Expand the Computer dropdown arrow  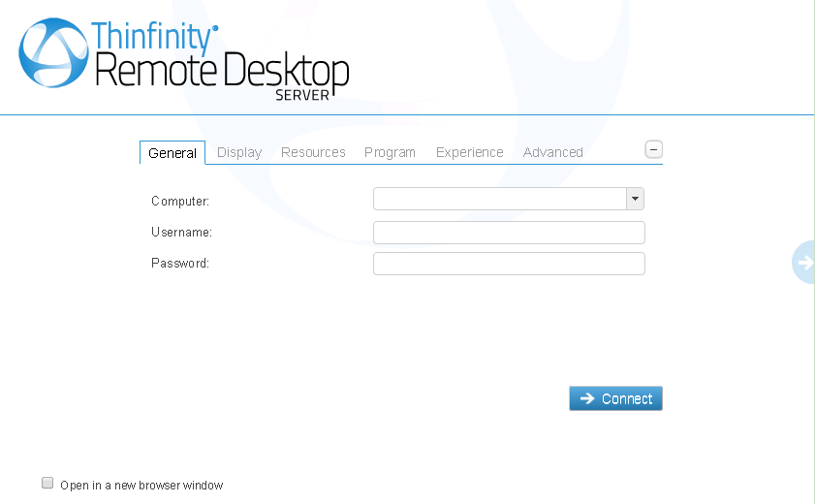pos(635,199)
